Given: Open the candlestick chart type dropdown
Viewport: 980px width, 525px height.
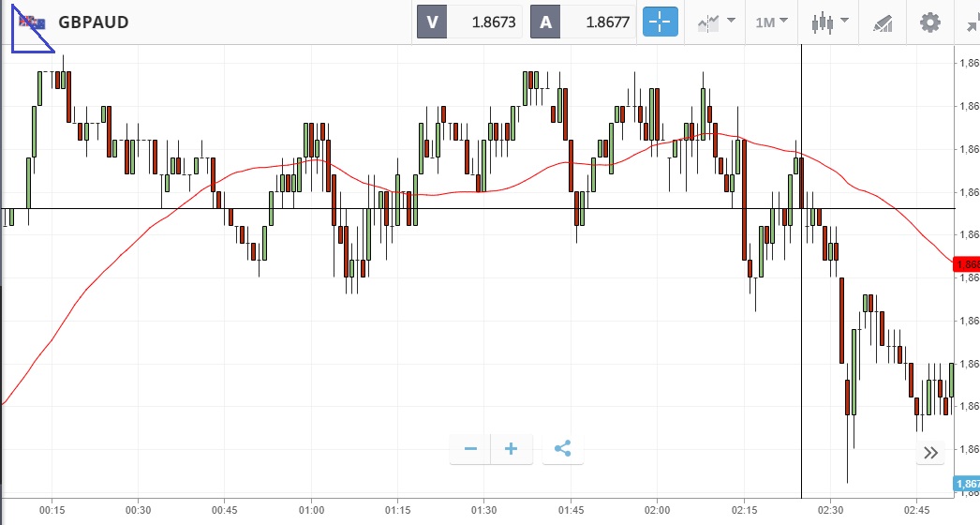Looking at the screenshot, I should (830, 22).
